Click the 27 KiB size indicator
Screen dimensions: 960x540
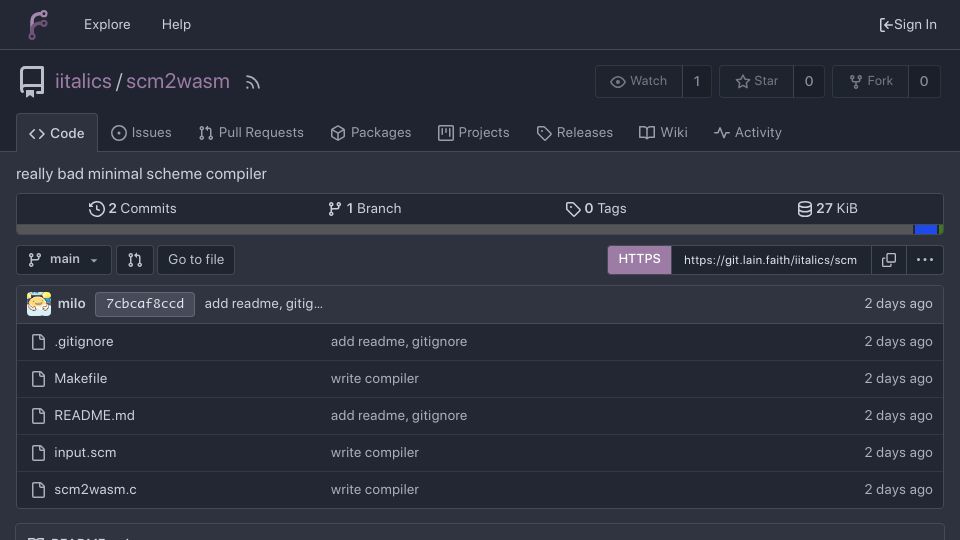pos(827,209)
